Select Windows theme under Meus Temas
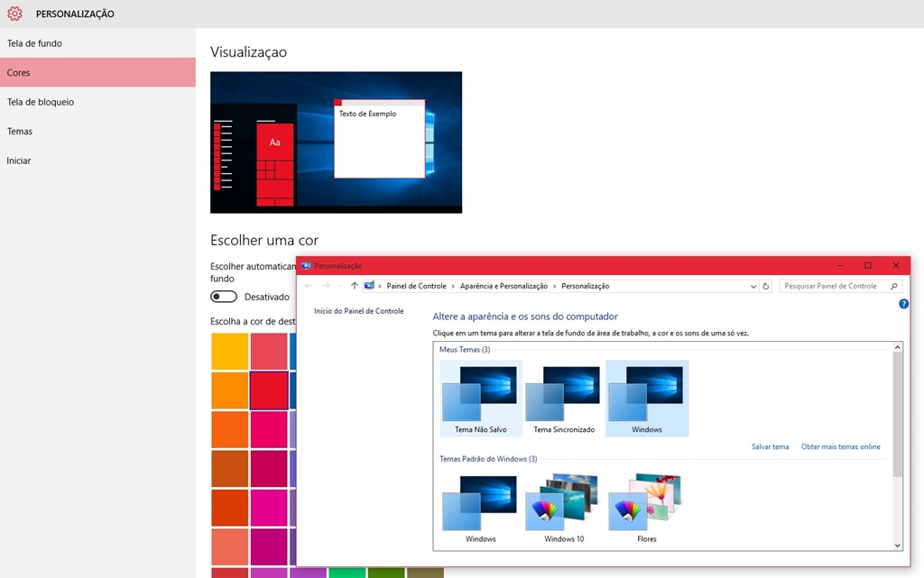The image size is (924, 578). 647,399
